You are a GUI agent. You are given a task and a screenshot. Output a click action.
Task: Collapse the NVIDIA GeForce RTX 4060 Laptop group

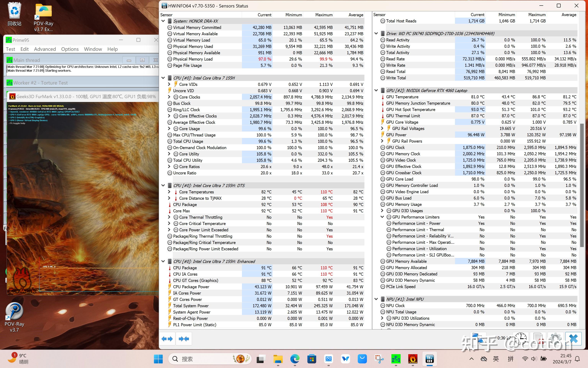pos(376,90)
